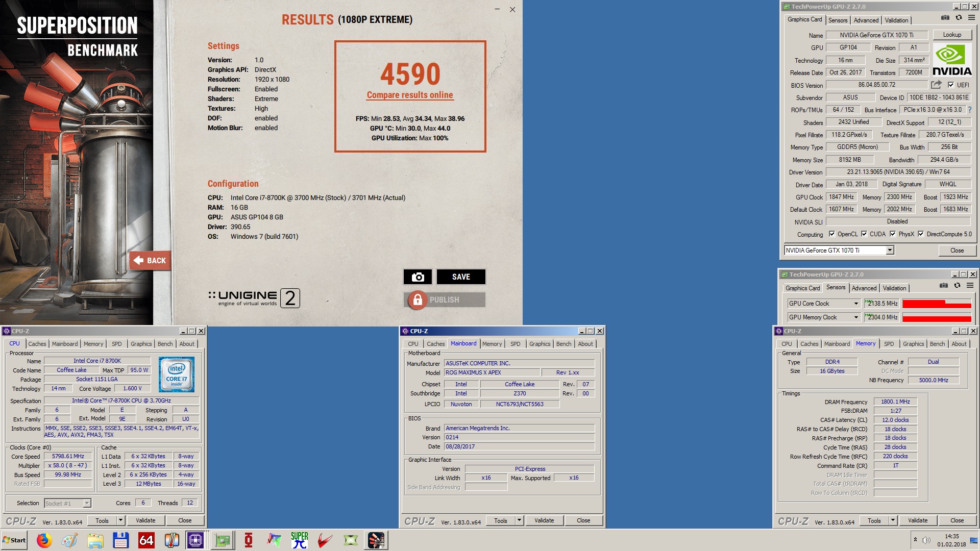Click Compare results online link
980x551 pixels.
tap(410, 95)
